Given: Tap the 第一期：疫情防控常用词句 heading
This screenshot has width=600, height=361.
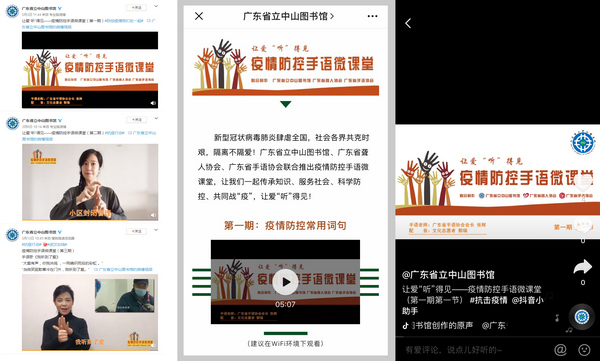Looking at the screenshot, I should point(285,225).
